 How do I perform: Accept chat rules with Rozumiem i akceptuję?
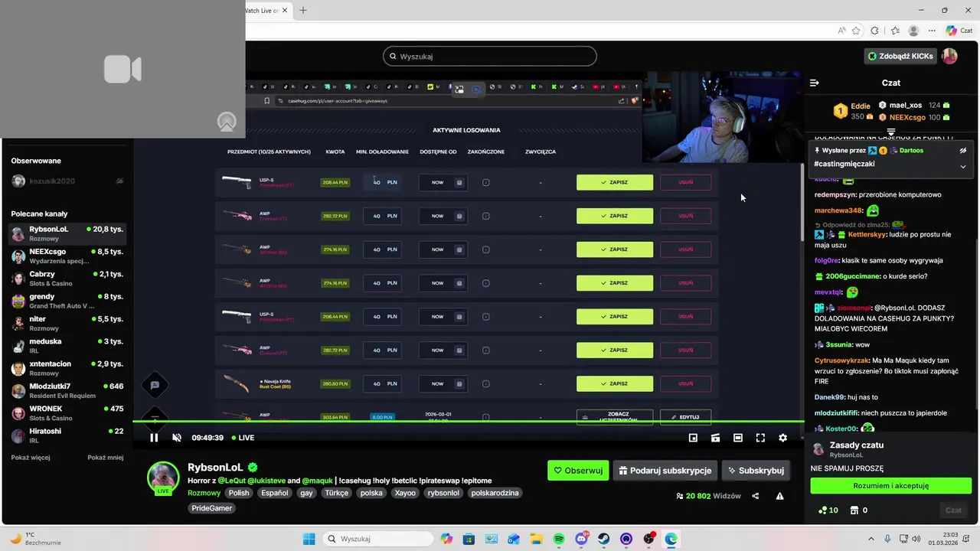[891, 486]
